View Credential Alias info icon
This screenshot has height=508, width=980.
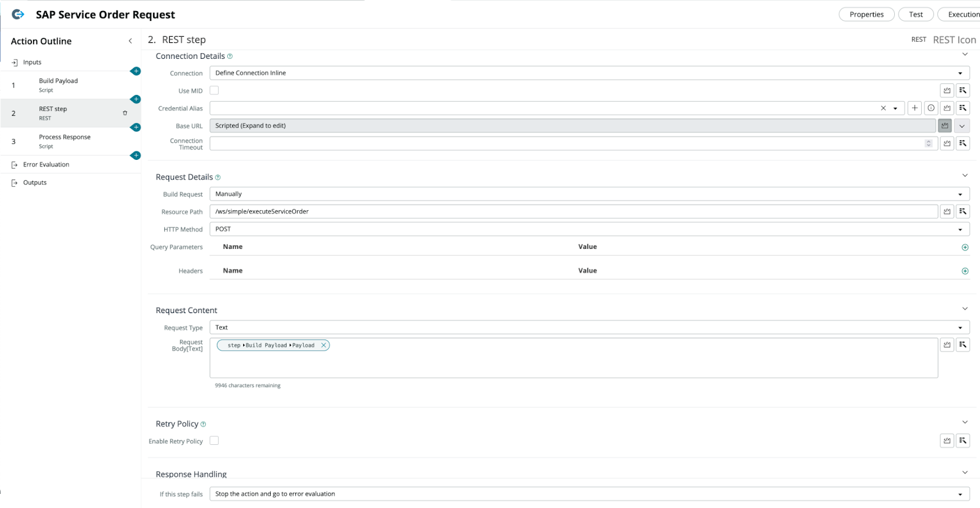931,108
